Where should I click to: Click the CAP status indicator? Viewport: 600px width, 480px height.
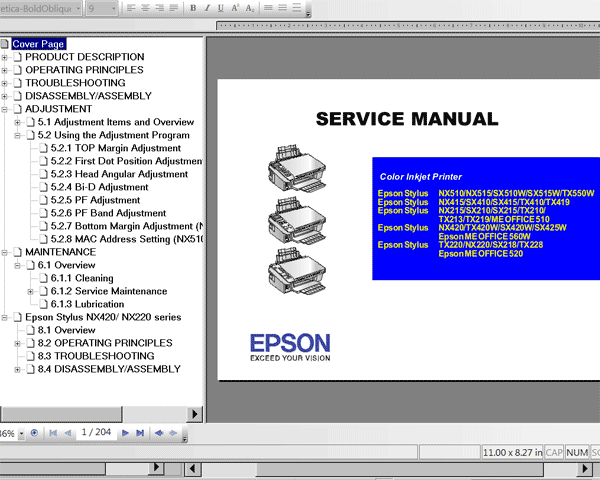pos(554,453)
